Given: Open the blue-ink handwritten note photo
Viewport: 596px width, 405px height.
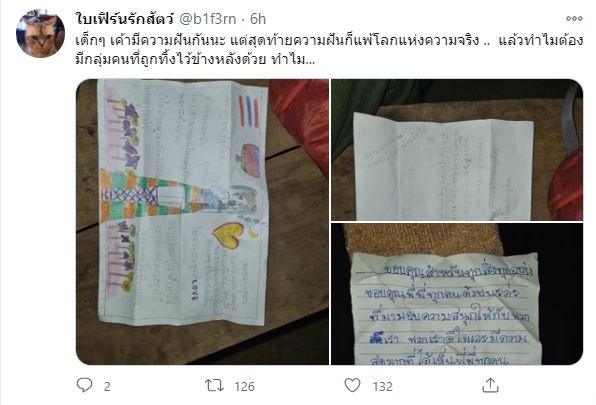Looking at the screenshot, I should point(457,294).
